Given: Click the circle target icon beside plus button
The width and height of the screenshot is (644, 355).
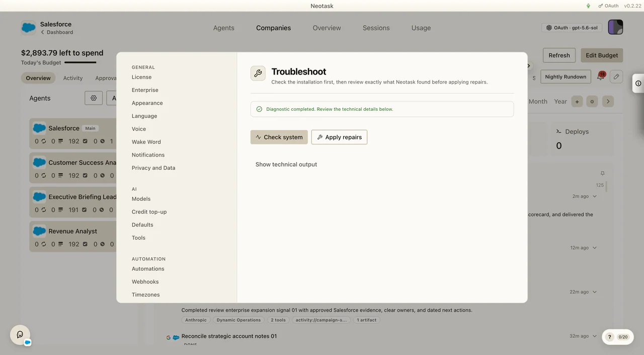Looking at the screenshot, I should click(592, 101).
